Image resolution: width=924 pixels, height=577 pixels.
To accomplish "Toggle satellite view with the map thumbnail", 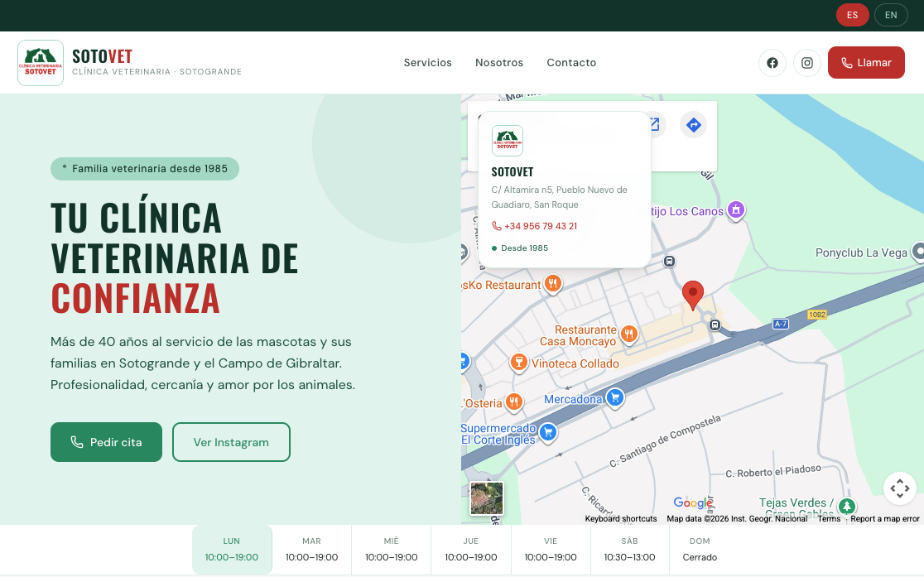I will [x=486, y=498].
